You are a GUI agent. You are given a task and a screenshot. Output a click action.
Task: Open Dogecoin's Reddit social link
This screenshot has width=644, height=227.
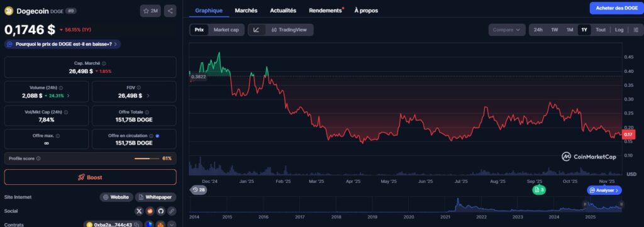[150, 211]
